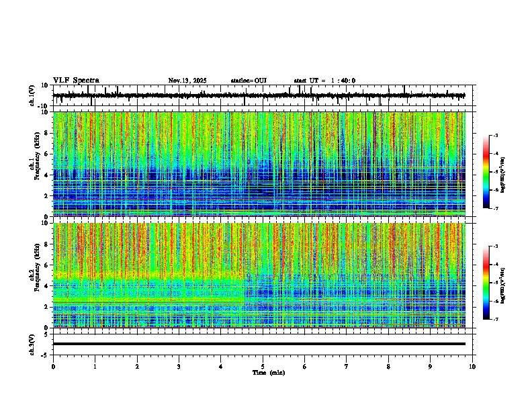Viewport: 532px width, 411px height.
Task: Click the '6' kHz tick on ch.2 spectrogram
Action: pyautogui.click(x=48, y=265)
